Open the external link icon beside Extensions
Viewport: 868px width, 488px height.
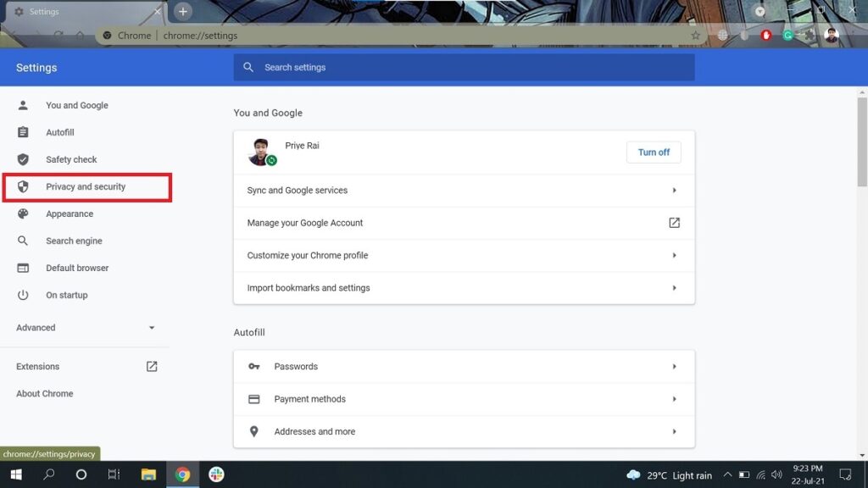(x=152, y=366)
